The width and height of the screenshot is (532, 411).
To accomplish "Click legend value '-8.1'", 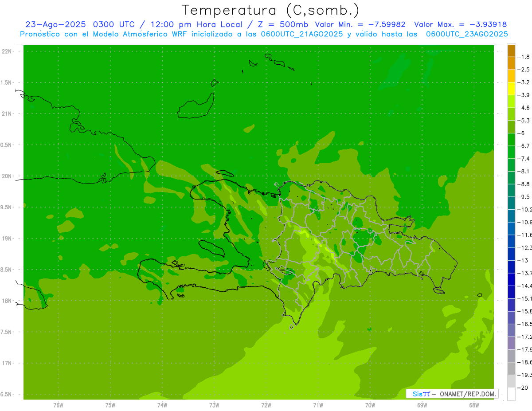I will coord(524,171).
